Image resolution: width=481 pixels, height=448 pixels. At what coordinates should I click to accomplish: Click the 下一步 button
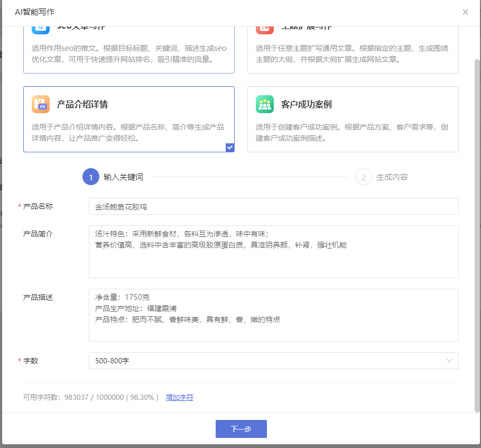241,429
